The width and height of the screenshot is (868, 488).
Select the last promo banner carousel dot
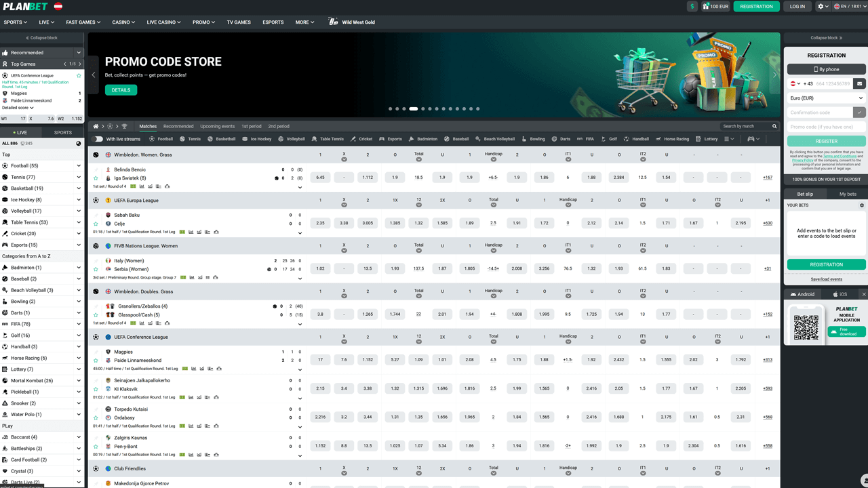point(478,108)
